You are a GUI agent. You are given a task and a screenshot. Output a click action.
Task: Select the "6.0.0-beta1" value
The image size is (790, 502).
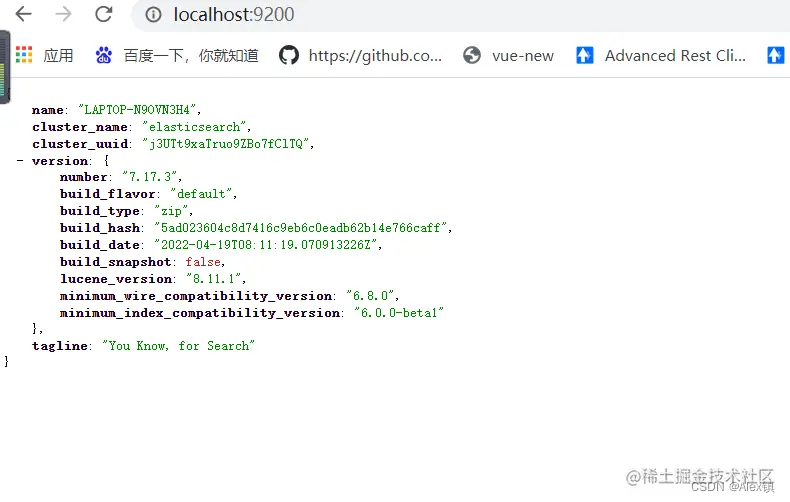pos(399,313)
